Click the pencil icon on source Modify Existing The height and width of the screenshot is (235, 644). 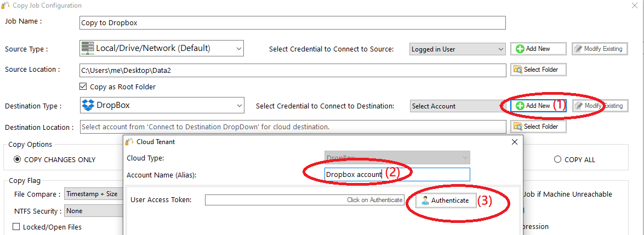(x=579, y=48)
